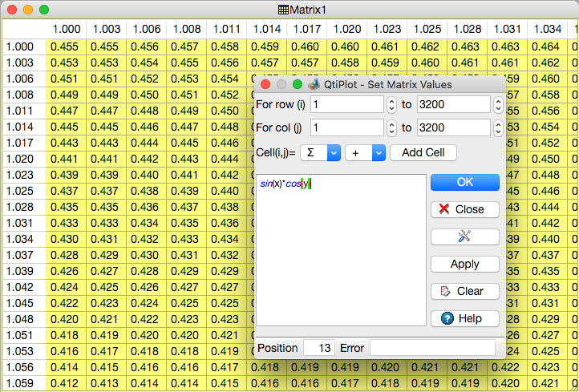Click the OK button
Viewport: 579px width, 392px height.
[x=464, y=182]
